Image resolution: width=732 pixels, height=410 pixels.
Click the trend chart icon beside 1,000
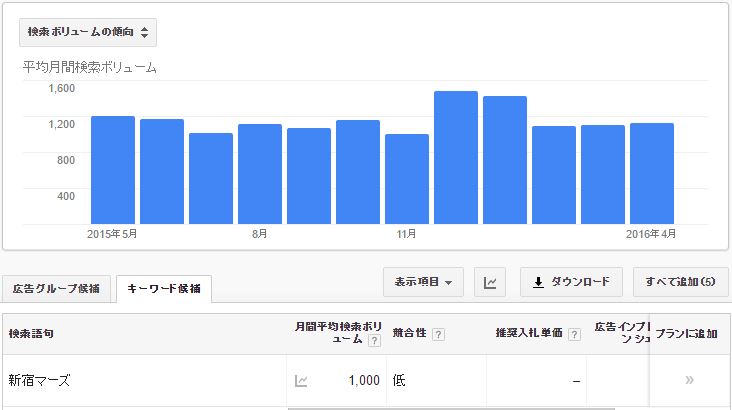[x=301, y=381]
